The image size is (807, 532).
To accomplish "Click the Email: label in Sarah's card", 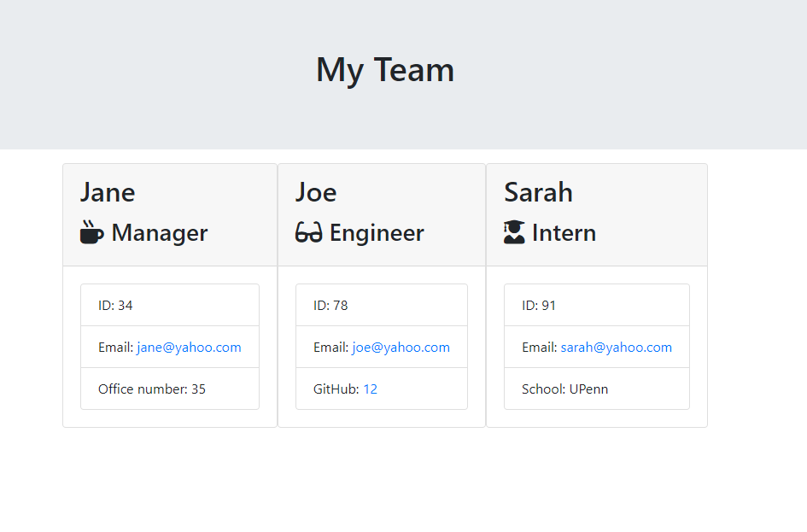I will 540,348.
